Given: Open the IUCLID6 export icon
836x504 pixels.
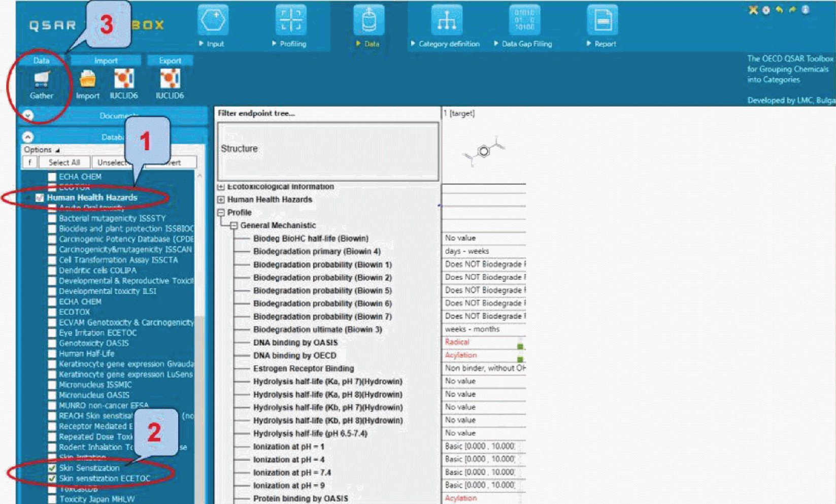Looking at the screenshot, I should point(170,79).
